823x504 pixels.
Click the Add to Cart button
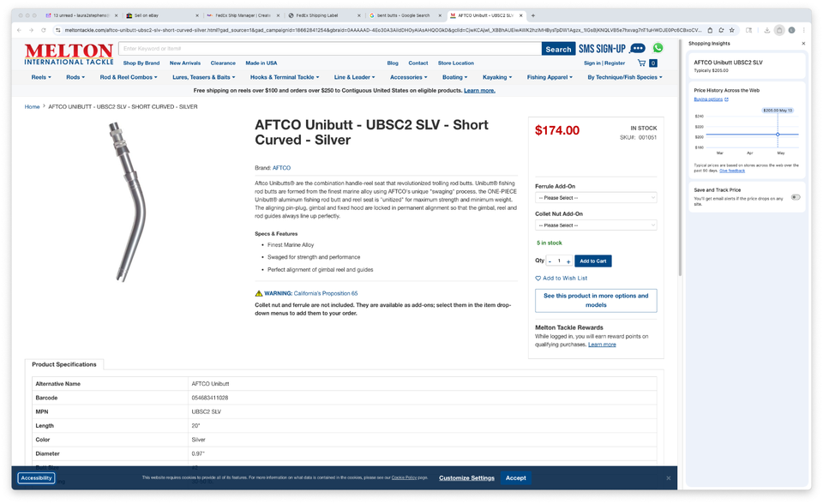[x=592, y=261]
